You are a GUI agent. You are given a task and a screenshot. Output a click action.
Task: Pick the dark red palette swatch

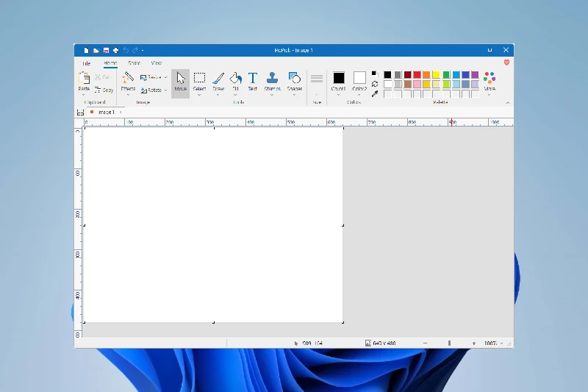(408, 74)
